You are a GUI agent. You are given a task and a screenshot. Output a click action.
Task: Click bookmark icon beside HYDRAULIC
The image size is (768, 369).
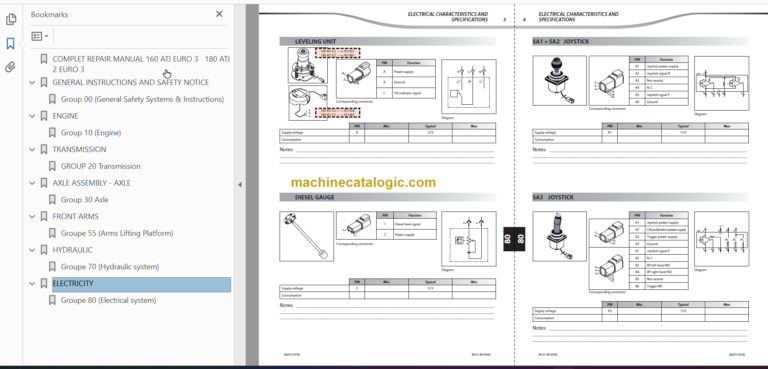[x=44, y=250]
